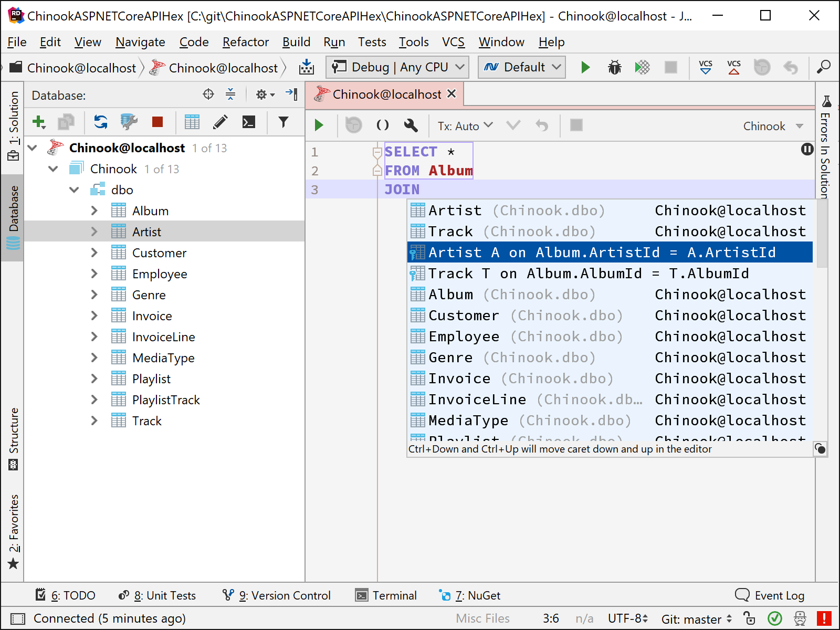Expand the Track table node
Screen dimensions: 840x630
point(94,421)
